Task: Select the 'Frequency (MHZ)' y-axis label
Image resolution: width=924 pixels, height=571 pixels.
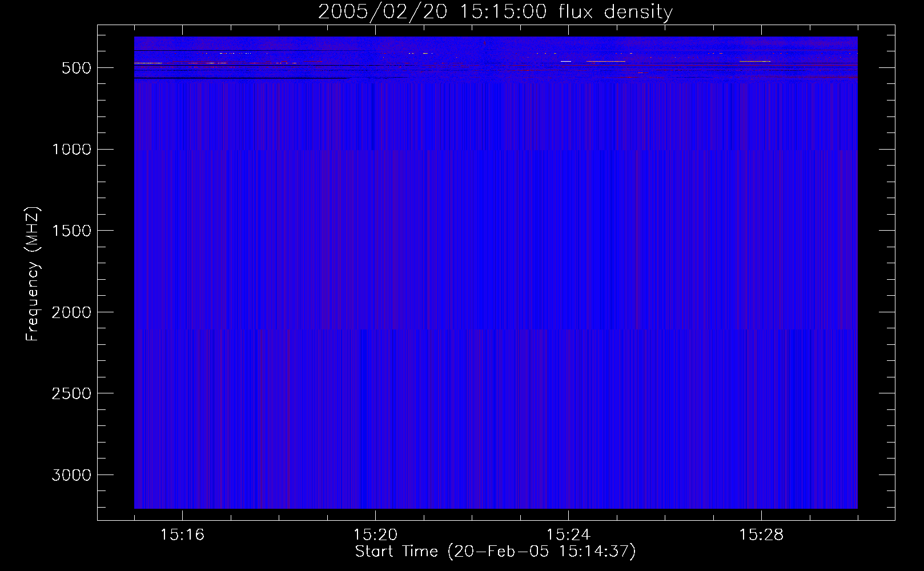Action: pyautogui.click(x=33, y=274)
